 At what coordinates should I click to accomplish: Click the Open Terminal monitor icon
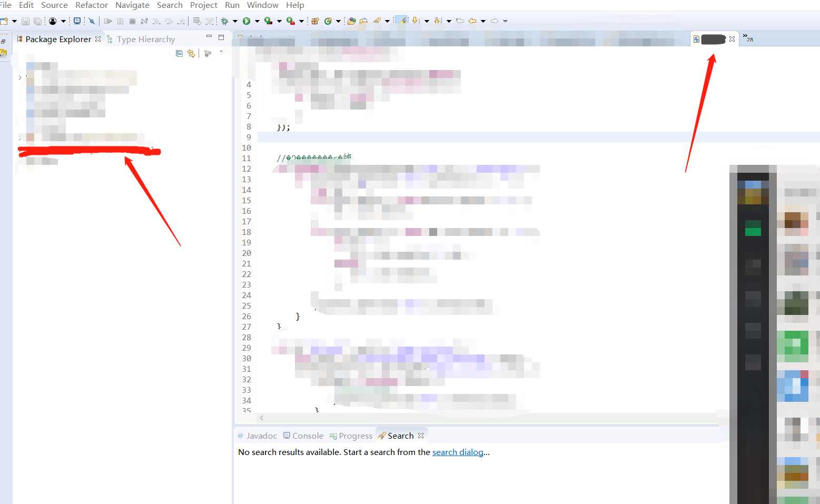[x=77, y=21]
